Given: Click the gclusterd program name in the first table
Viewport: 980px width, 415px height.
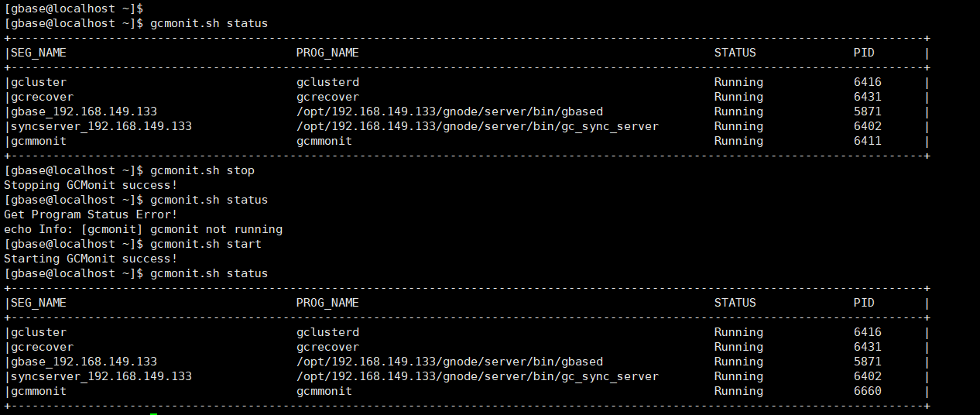Looking at the screenshot, I should (x=327, y=82).
